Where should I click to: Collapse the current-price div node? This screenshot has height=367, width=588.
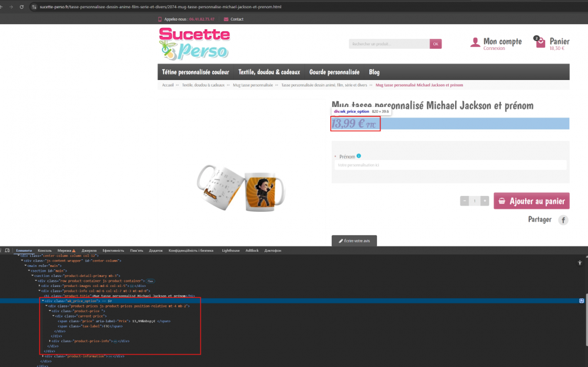54,316
